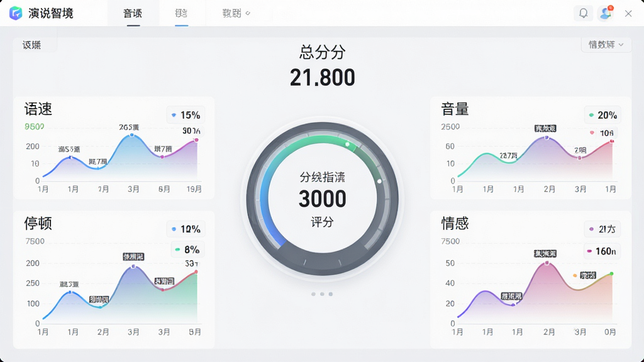
Task: Click the 0月 axis label in 情感 chart
Action: coord(610,332)
